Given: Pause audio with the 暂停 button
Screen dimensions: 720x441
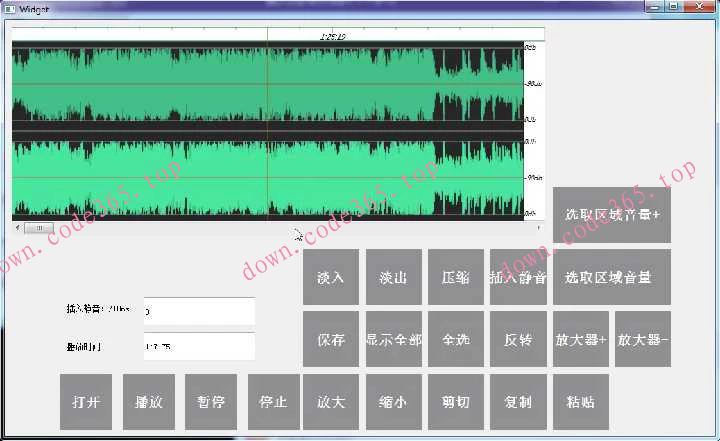Looking at the screenshot, I should point(211,402).
